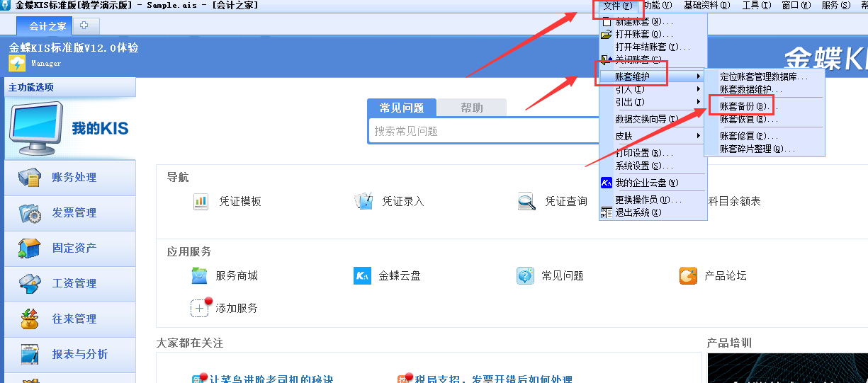
Task: Click the 我的KIS monitor icon
Action: click(37, 129)
